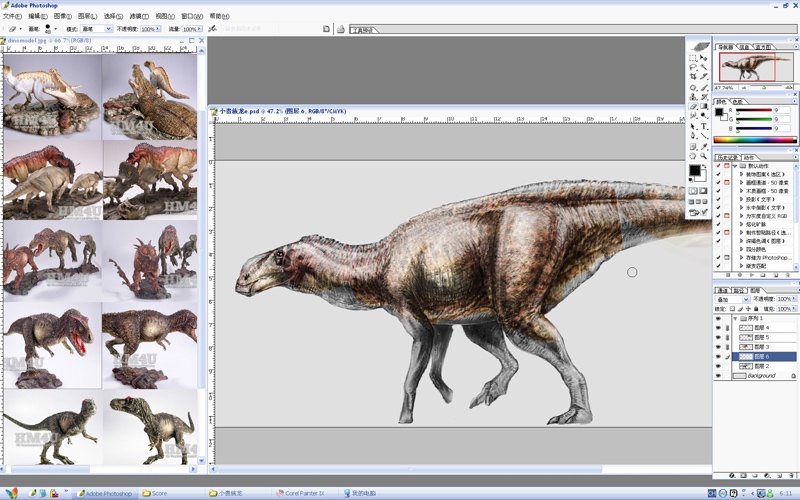Viewport: 800px width, 500px height.
Task: Click the Navigator preview thumbnail
Action: (x=754, y=68)
